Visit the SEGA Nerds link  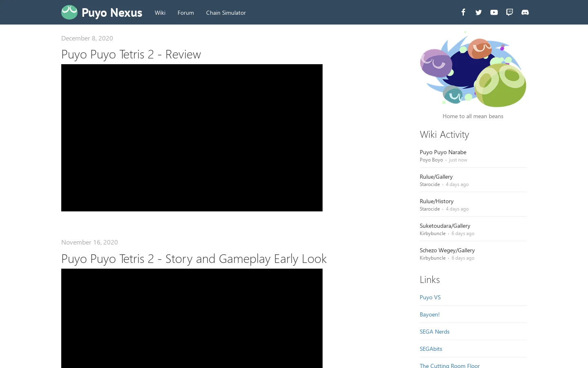(434, 332)
